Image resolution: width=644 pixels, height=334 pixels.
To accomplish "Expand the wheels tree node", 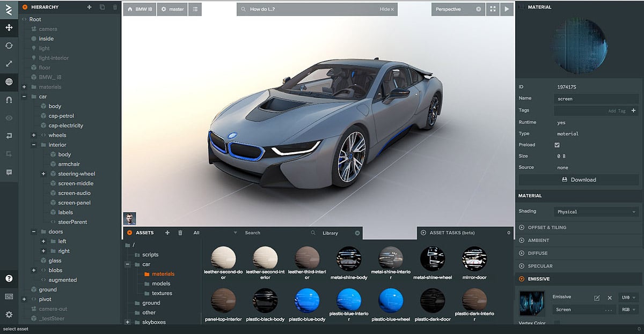I will click(34, 135).
